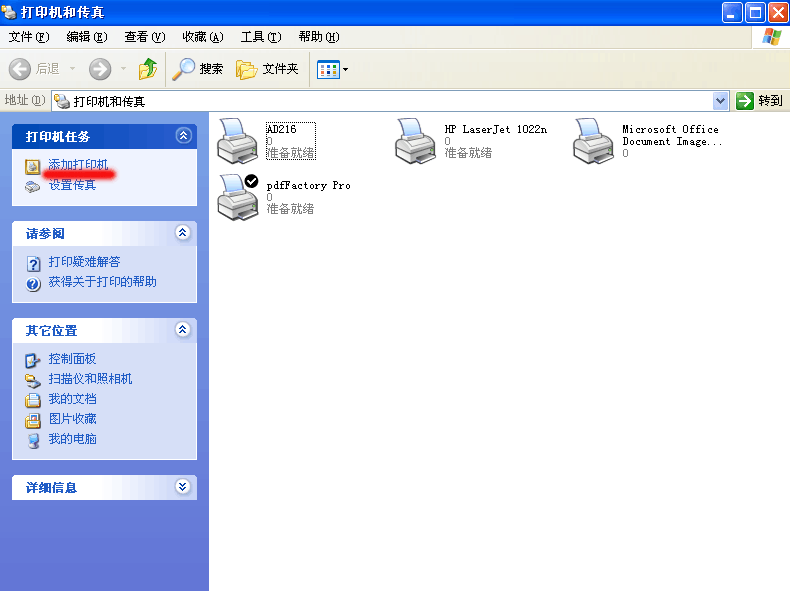The width and height of the screenshot is (790, 592).
Task: Click the Windows flag logo
Action: [771, 37]
